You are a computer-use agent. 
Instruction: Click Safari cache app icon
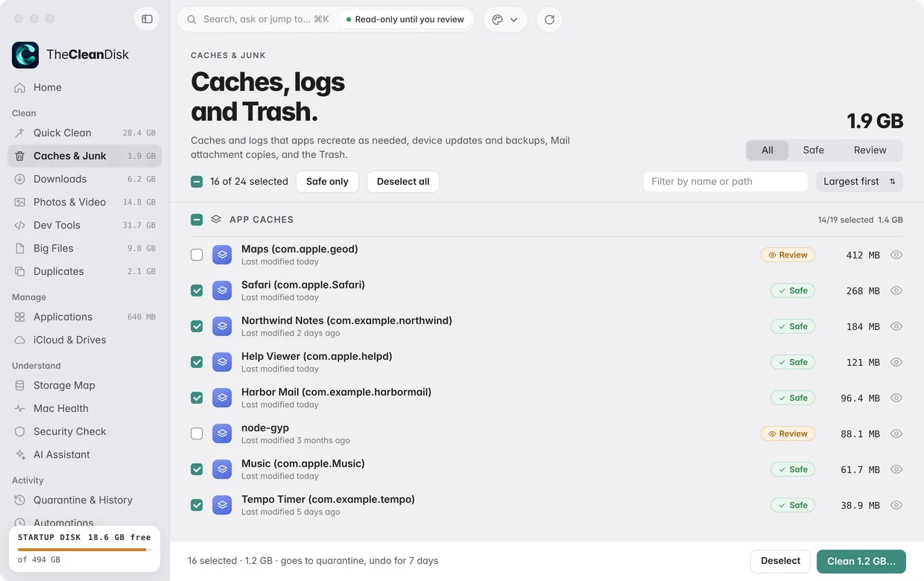coord(222,290)
